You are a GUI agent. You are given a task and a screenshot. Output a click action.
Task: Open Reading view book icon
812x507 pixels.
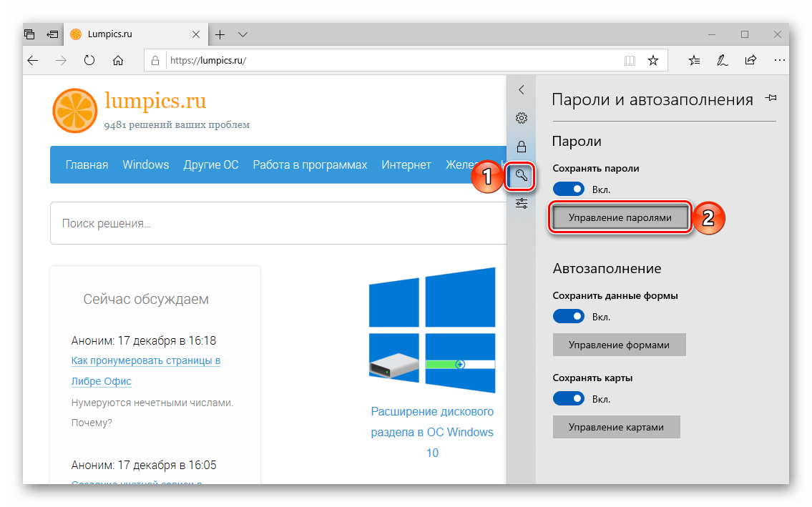coord(630,61)
